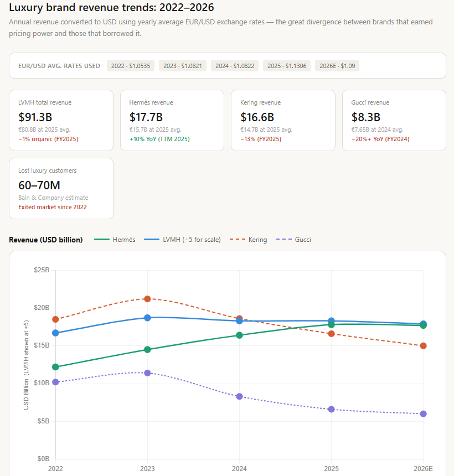
Task: Click the Gucci 2022 data point
Action: 55,382
